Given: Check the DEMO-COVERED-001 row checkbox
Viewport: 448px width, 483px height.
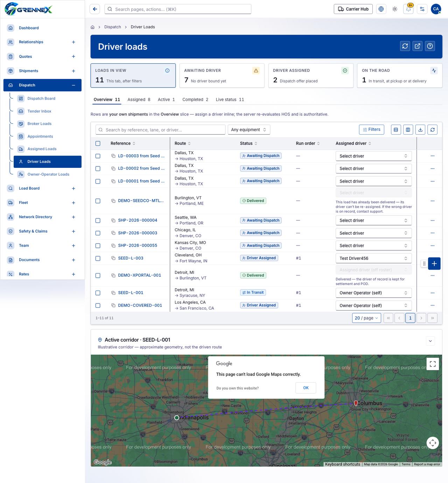Looking at the screenshot, I should pos(98,305).
